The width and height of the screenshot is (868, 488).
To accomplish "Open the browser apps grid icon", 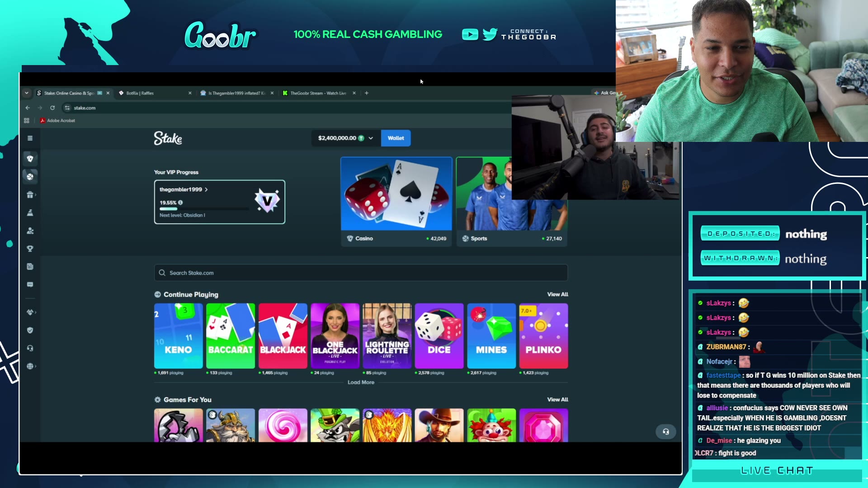I will coord(27,121).
